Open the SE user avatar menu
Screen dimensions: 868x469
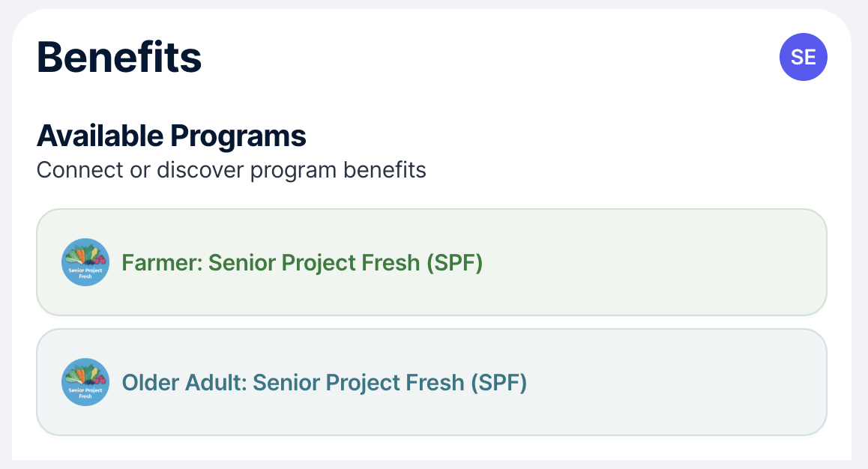(x=804, y=57)
